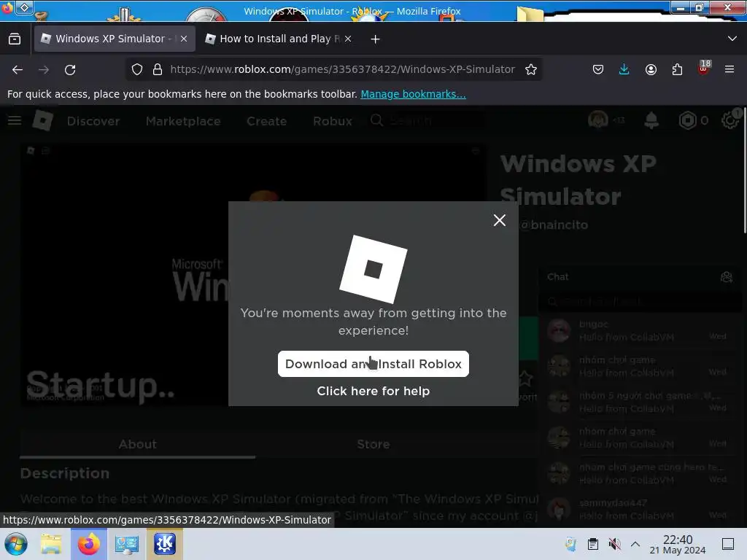Select the About tab
The image size is (747, 560).
pos(138,444)
